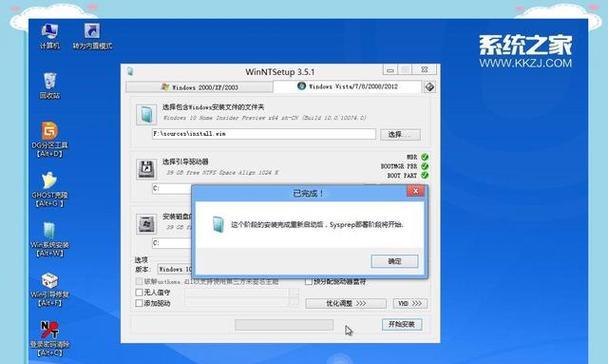Click the confirm button in completion dialog
The height and width of the screenshot is (364, 608).
pyautogui.click(x=394, y=261)
